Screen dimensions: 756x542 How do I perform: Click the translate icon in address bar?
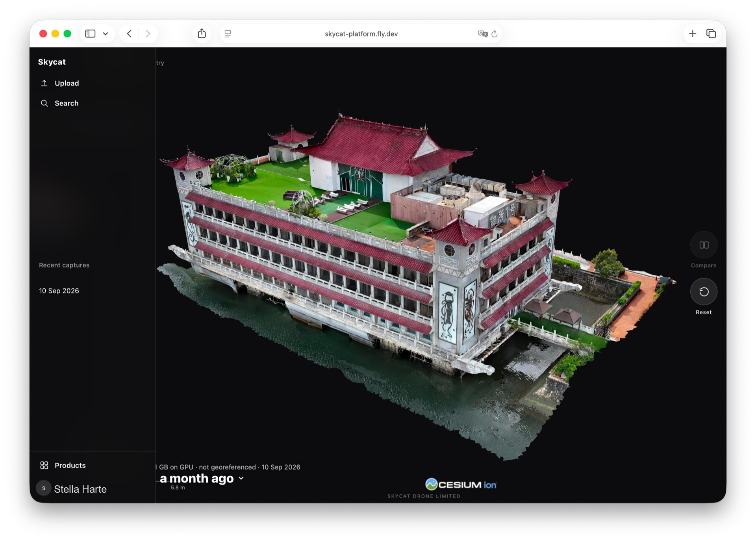point(483,34)
